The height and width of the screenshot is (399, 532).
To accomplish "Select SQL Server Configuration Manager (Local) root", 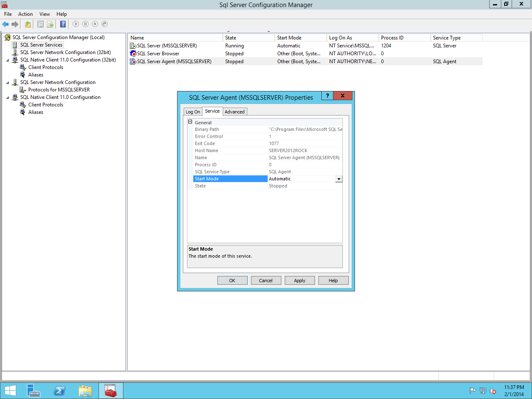I will (58, 37).
